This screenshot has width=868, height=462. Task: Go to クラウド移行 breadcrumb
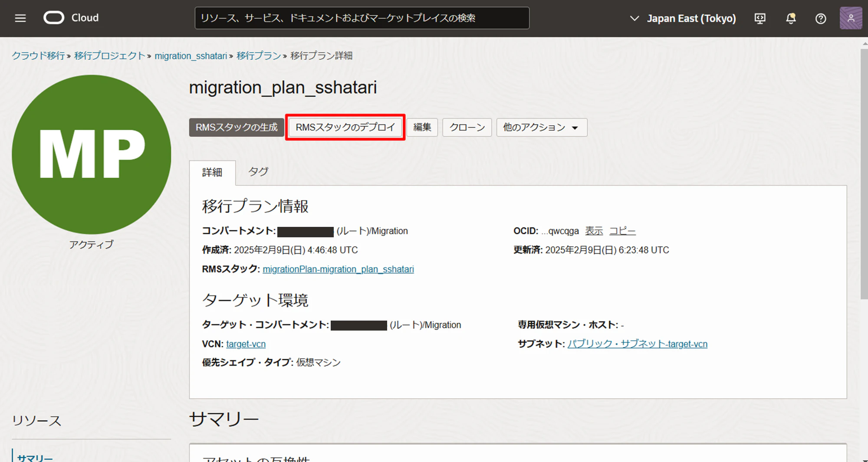click(38, 56)
